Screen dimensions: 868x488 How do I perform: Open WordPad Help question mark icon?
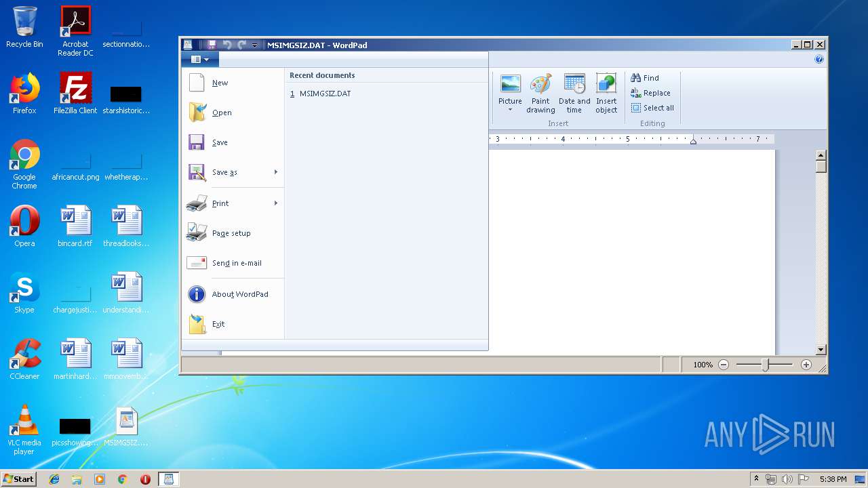tap(819, 60)
